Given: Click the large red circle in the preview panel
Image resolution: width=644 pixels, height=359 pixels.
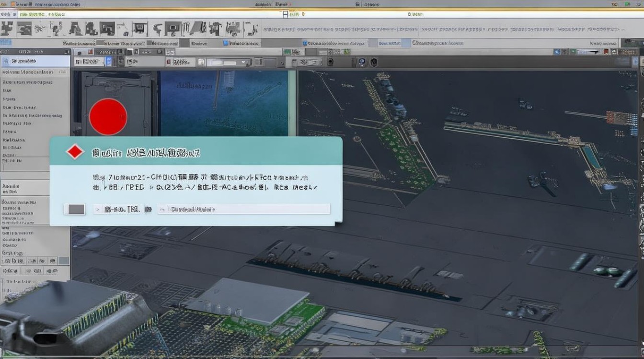Looking at the screenshot, I should coord(108,117).
